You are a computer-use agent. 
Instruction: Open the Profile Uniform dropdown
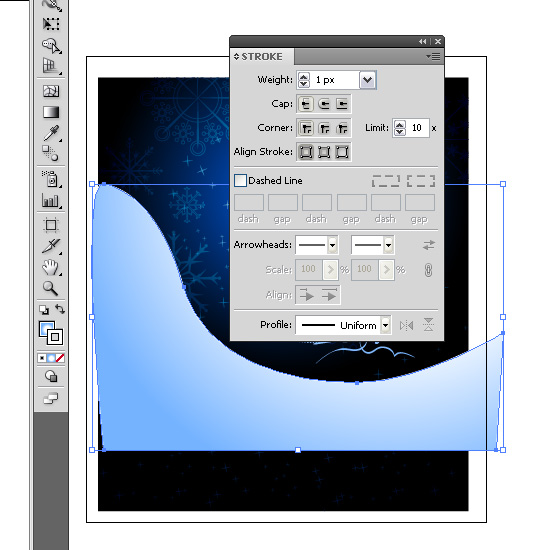tap(385, 325)
